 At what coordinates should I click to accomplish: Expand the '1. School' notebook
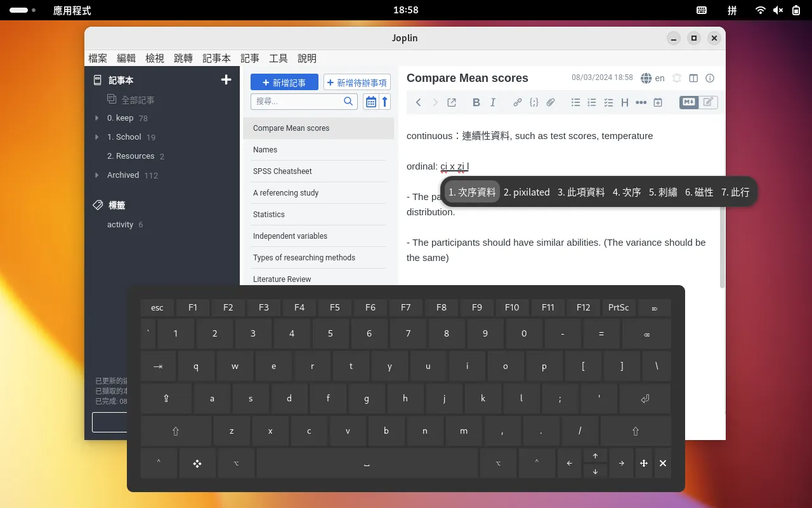click(97, 137)
